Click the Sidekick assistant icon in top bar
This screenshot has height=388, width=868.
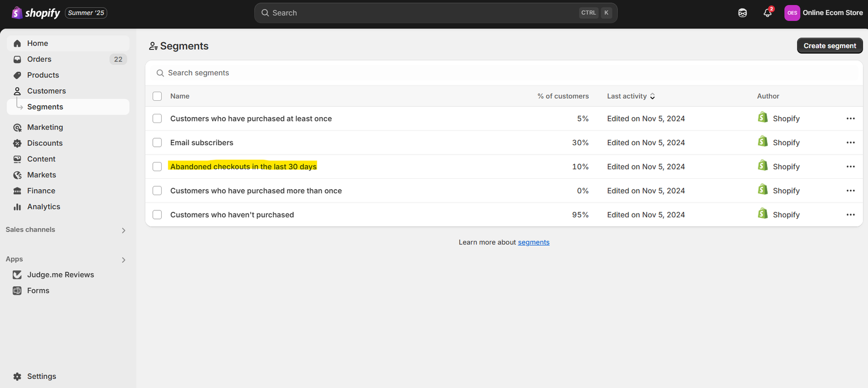(743, 13)
